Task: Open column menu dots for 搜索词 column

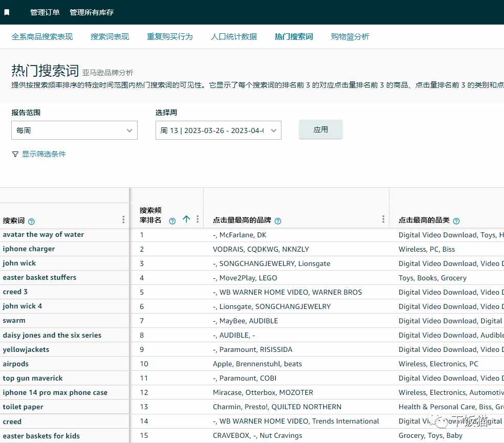Action: tap(123, 219)
